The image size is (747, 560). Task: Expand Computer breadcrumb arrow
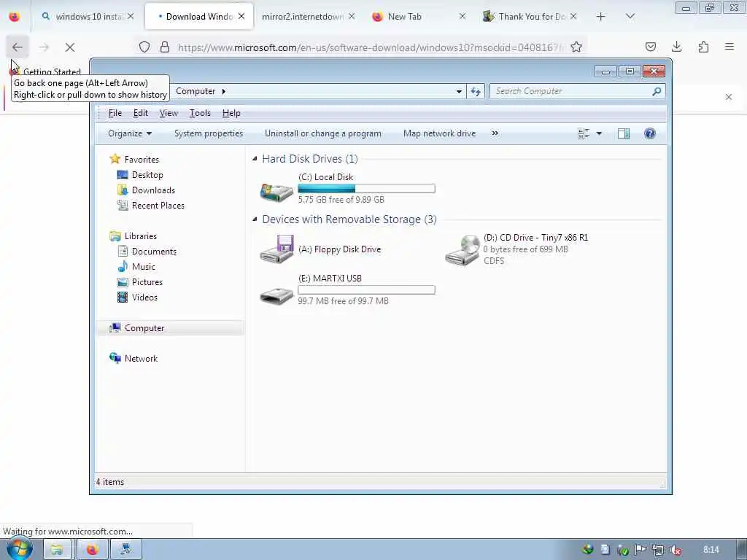pos(223,91)
